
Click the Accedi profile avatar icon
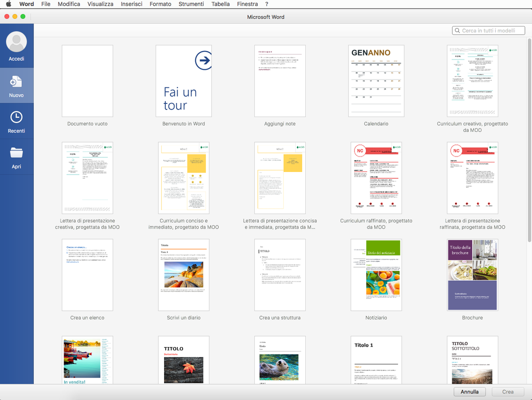17,42
